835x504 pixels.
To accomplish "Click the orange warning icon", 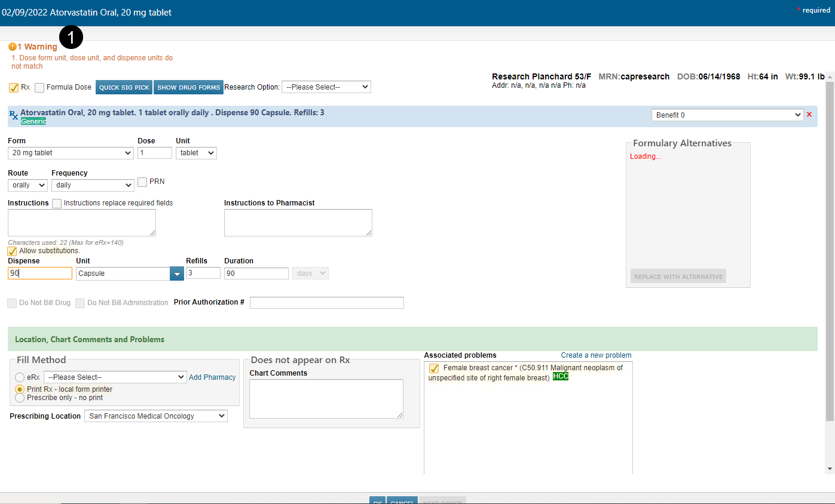I will 12,47.
